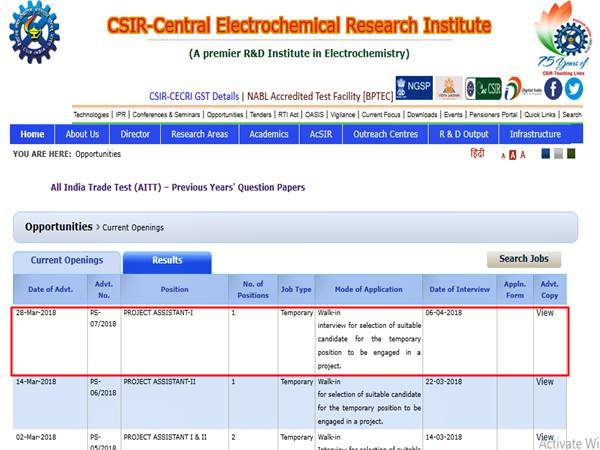Increase font size with large A
This screenshot has height=450, width=600.
pyautogui.click(x=523, y=155)
